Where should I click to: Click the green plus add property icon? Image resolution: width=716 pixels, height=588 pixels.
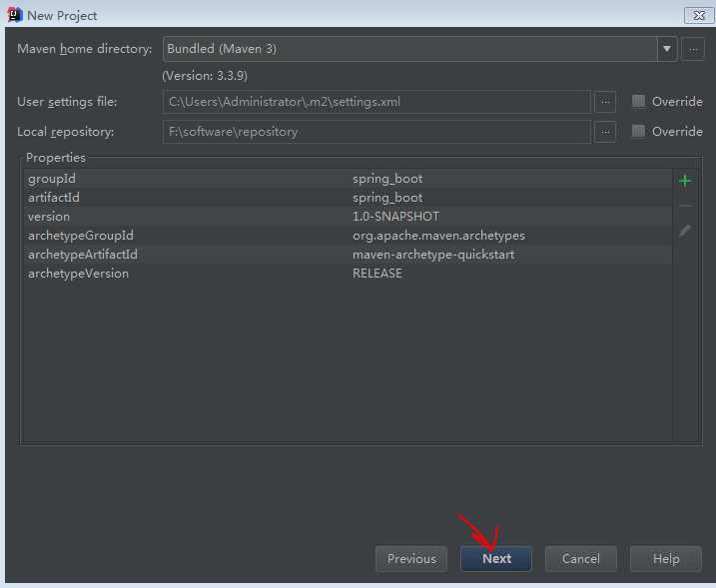click(684, 182)
